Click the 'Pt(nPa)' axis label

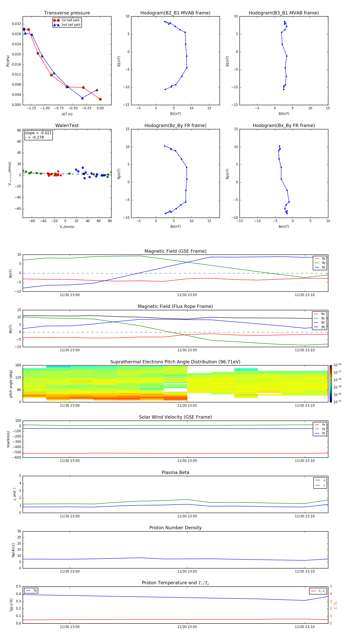click(8, 61)
